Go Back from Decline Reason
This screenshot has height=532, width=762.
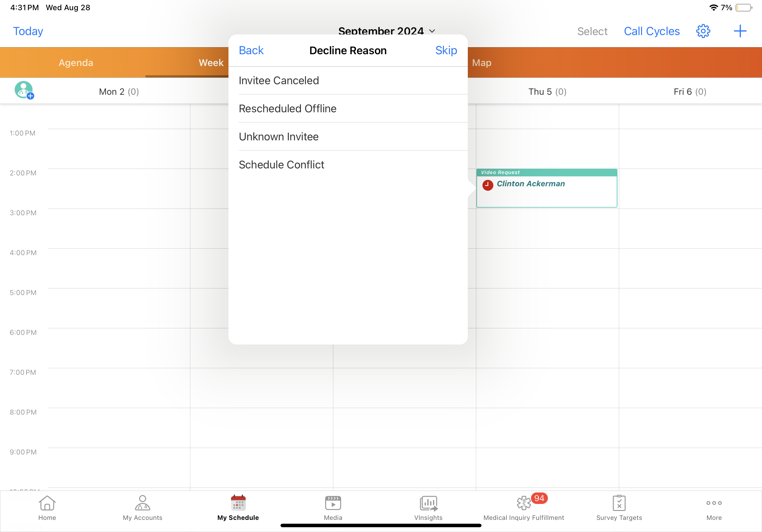(251, 50)
